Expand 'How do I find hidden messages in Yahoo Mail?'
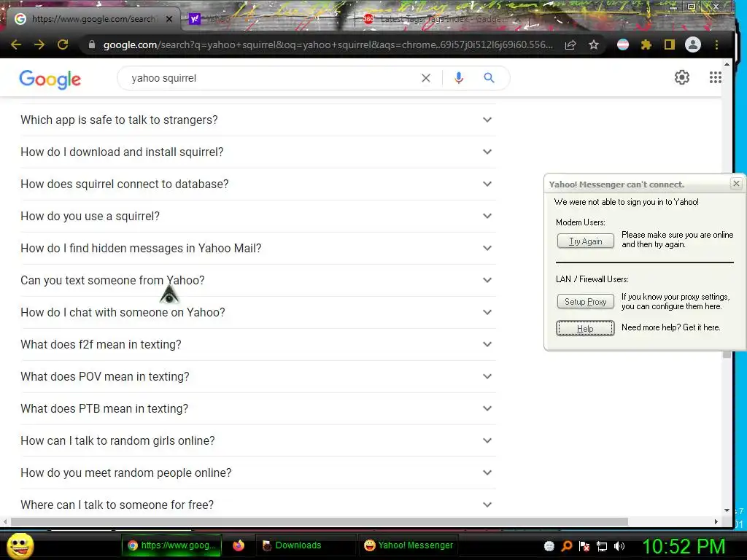 pos(258,248)
